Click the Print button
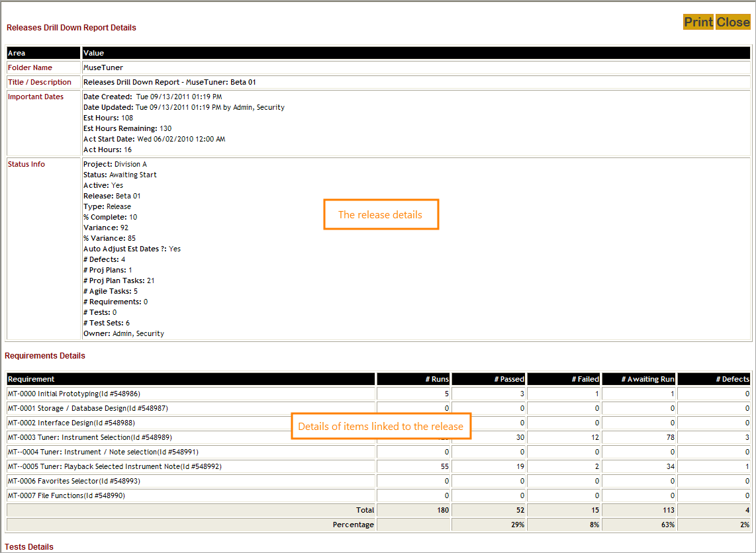The image size is (756, 553). coord(698,22)
